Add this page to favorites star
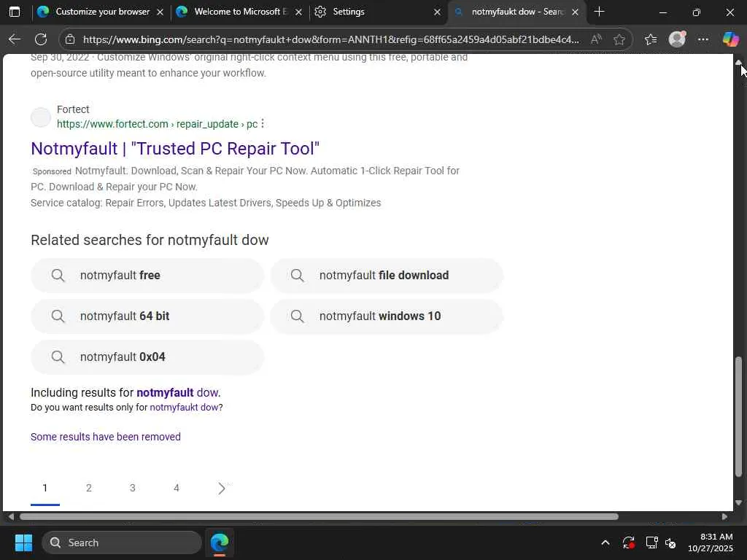 [619, 39]
